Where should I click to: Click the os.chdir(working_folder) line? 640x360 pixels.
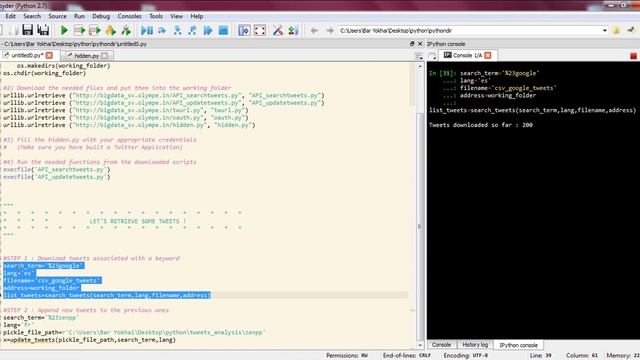coord(44,73)
